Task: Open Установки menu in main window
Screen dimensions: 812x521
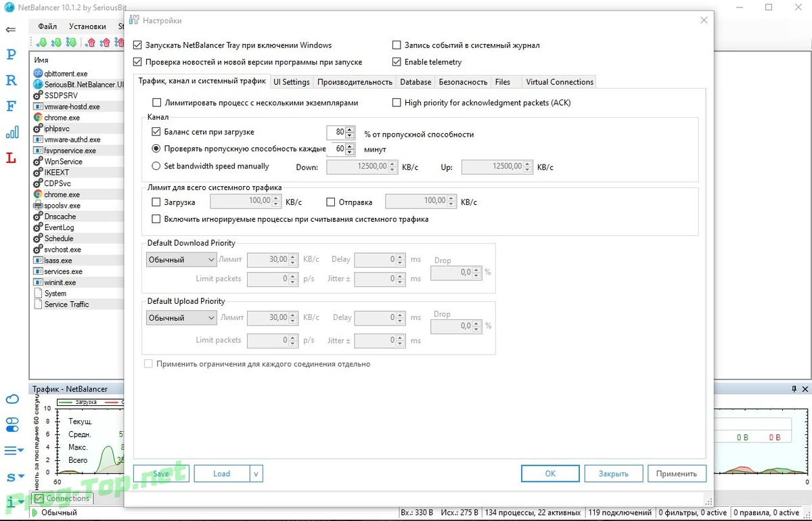Action: click(x=87, y=26)
